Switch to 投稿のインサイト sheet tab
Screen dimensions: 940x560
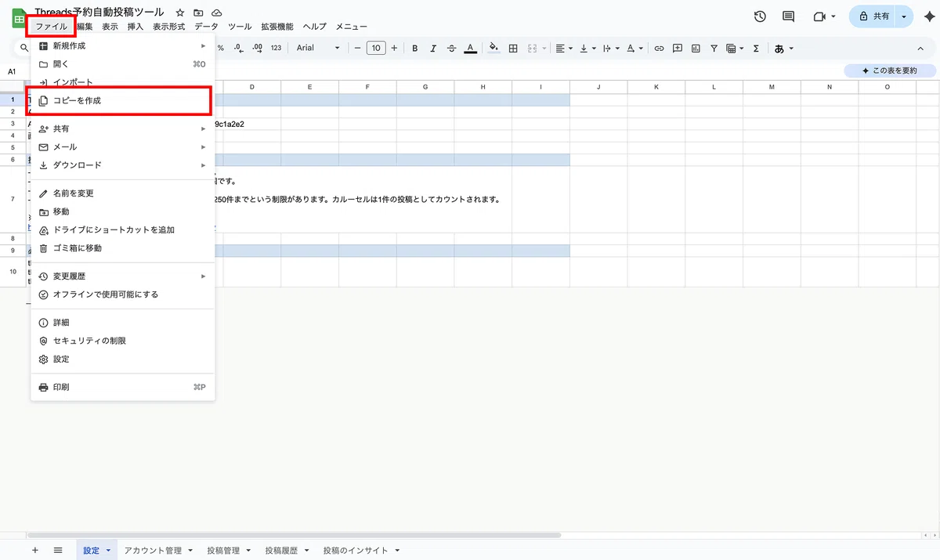pyautogui.click(x=356, y=551)
